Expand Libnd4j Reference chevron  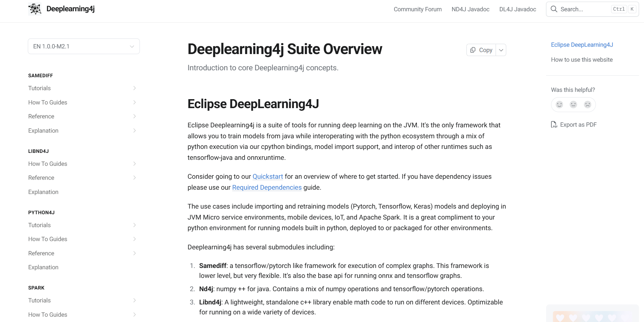tap(134, 178)
